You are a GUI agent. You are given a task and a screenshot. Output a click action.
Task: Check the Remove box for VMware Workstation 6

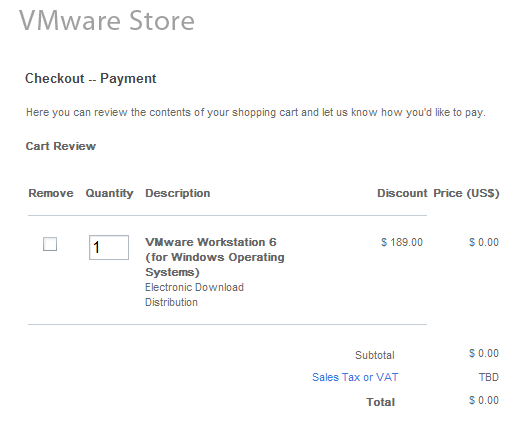[x=50, y=244]
